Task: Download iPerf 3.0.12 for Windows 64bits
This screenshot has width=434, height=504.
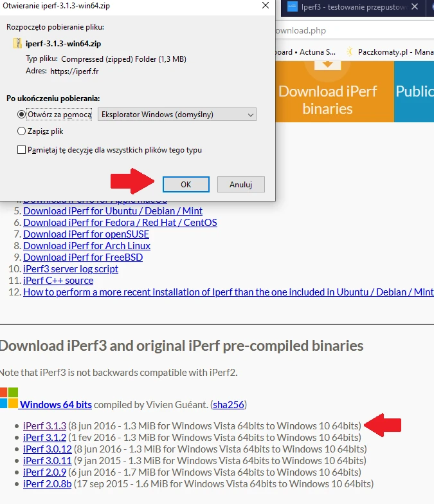Action: (47, 449)
